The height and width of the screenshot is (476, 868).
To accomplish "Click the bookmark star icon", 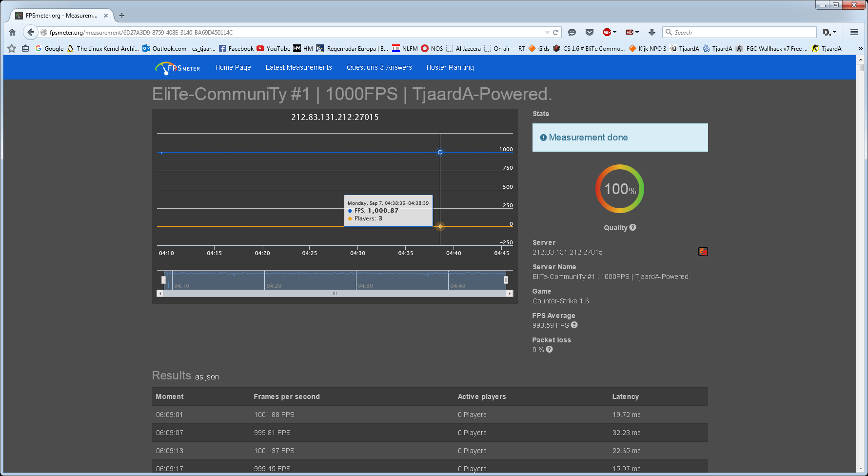I will 12,48.
